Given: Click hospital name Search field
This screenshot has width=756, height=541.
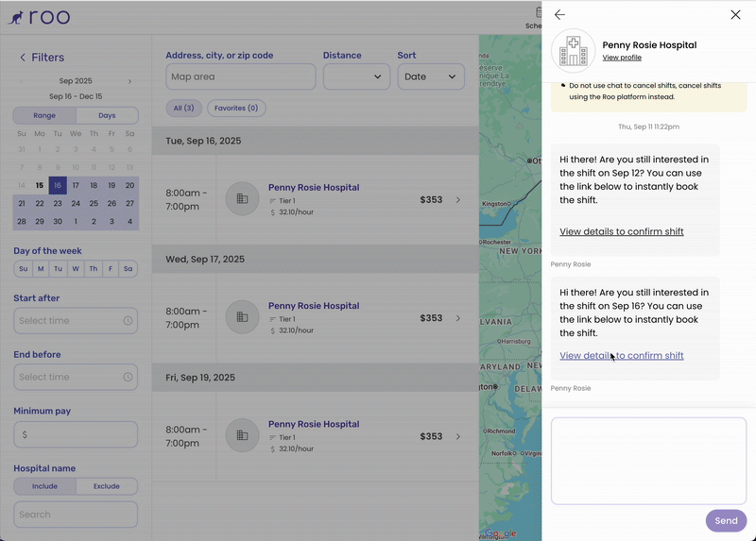Looking at the screenshot, I should 76,515.
